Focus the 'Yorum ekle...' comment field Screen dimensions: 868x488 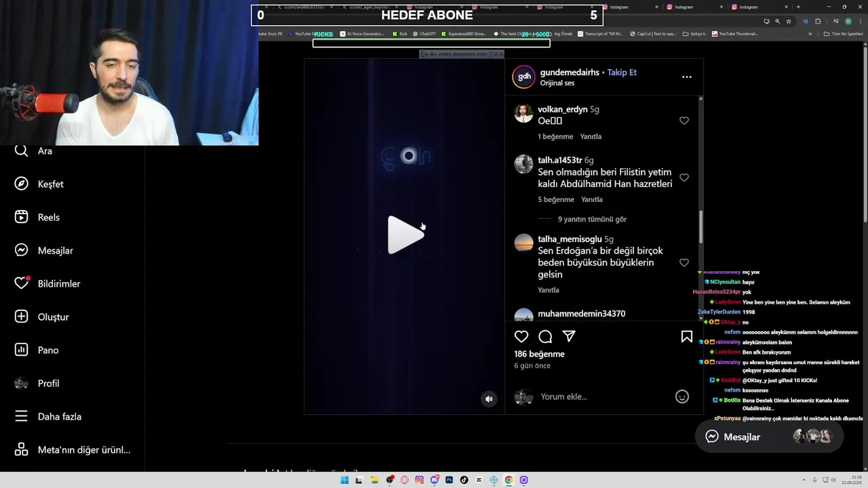(x=604, y=397)
